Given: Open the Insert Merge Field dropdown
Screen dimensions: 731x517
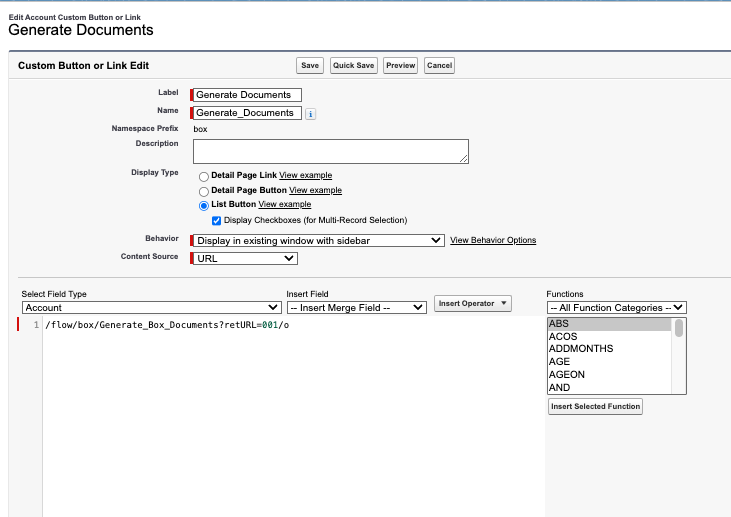Looking at the screenshot, I should pyautogui.click(x=355, y=309).
